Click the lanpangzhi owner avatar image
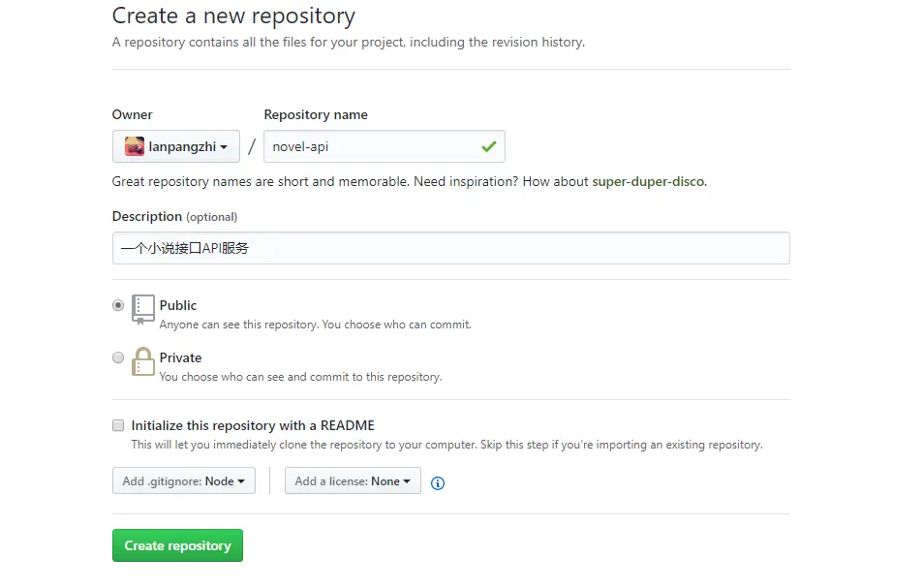The image size is (923, 588). [x=135, y=146]
